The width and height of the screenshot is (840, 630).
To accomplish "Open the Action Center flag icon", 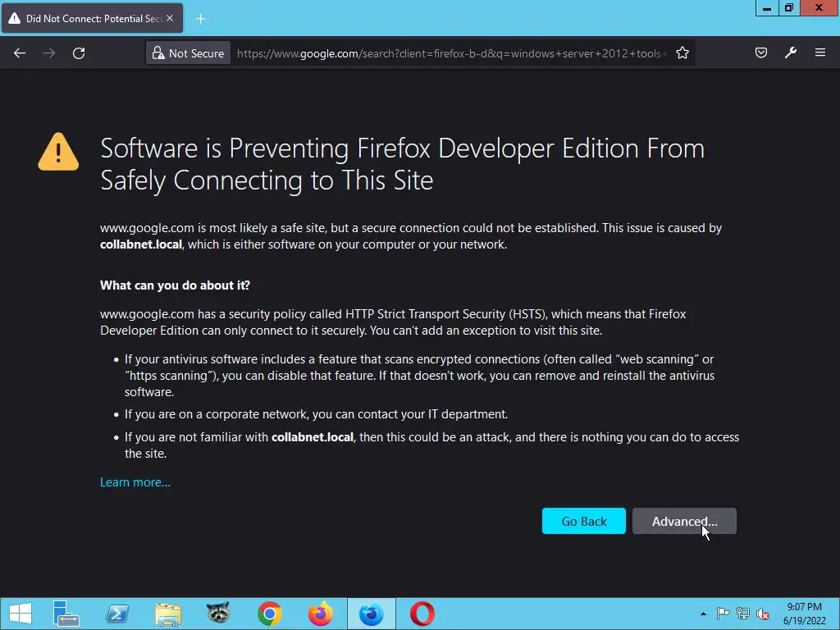I will tap(723, 614).
